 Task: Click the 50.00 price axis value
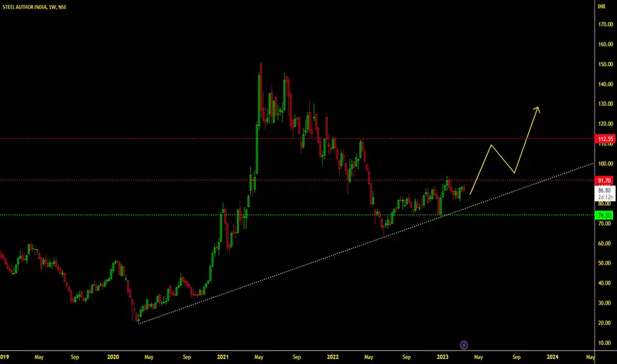604,263
